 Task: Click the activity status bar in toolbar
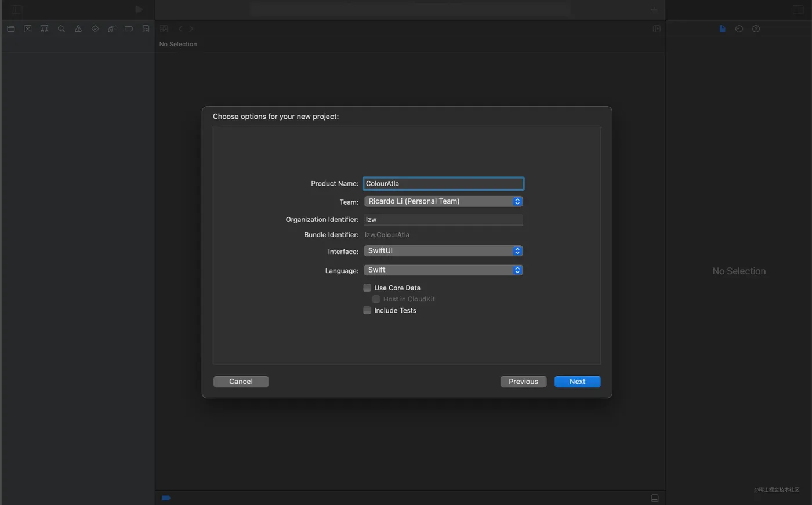point(411,9)
